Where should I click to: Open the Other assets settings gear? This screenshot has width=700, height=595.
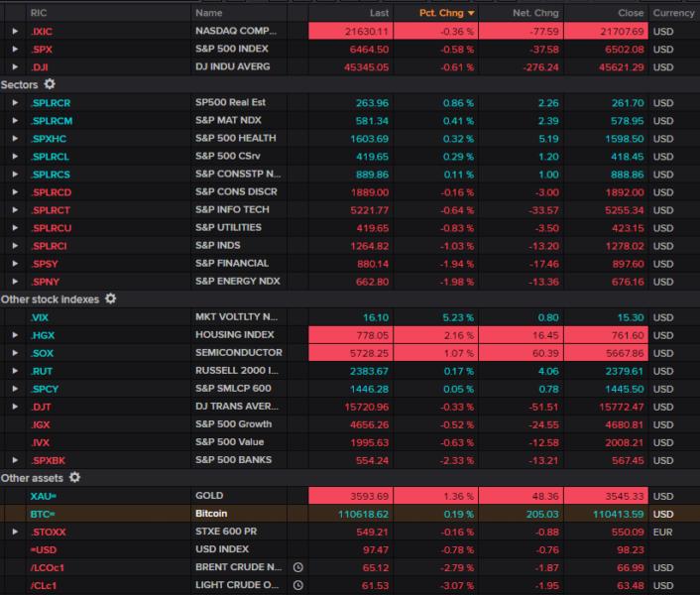click(74, 477)
